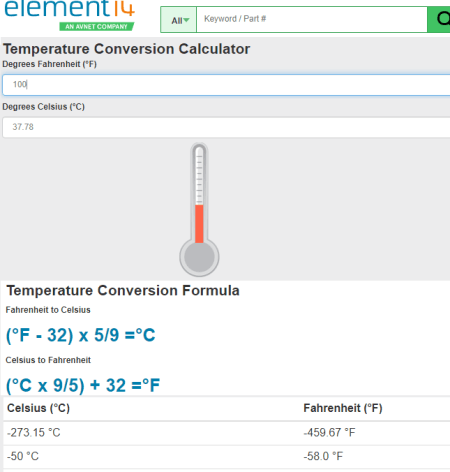The width and height of the screenshot is (450, 472).
Task: Click the Celsius to Fahrenheit label
Action: coord(48,360)
